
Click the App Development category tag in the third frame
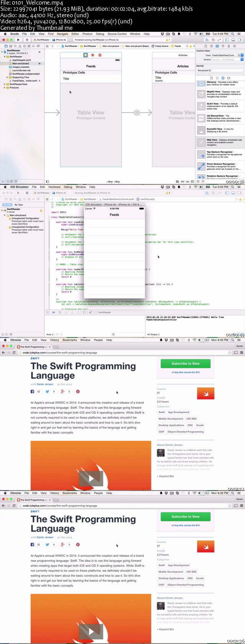[x=178, y=412]
